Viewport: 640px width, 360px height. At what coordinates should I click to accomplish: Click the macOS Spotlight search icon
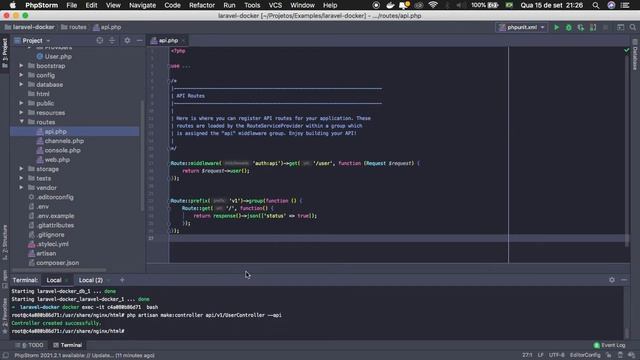tap(596, 5)
